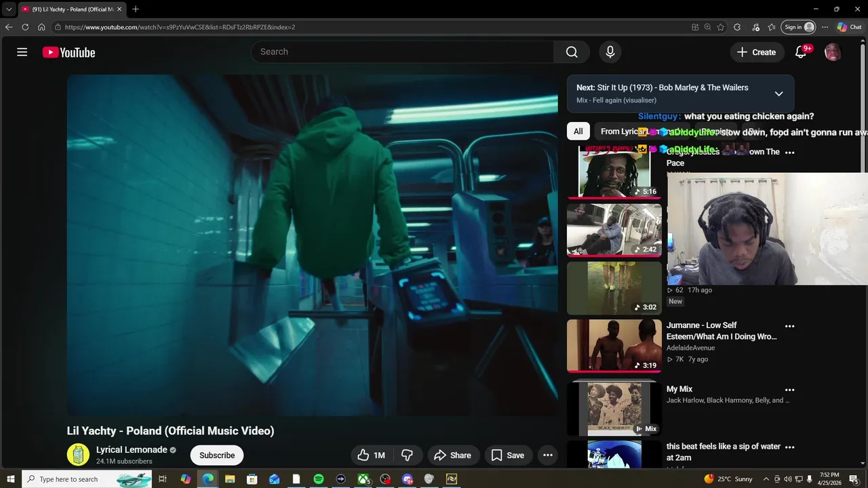
Task: Add this page to favorites star
Action: [720, 27]
